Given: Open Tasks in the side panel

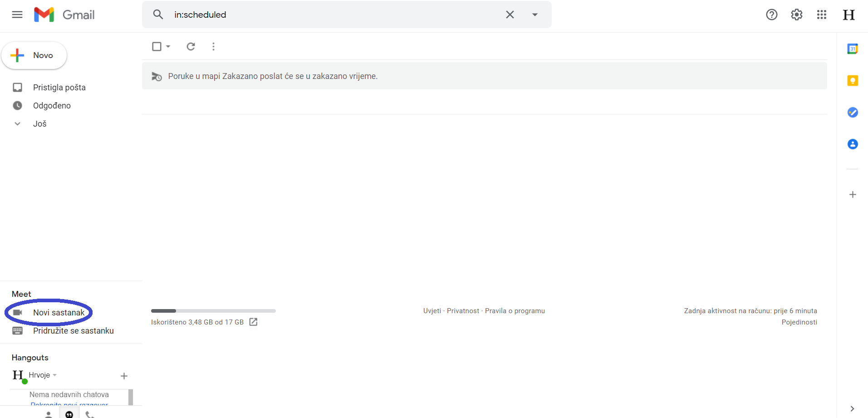Looking at the screenshot, I should point(853,112).
